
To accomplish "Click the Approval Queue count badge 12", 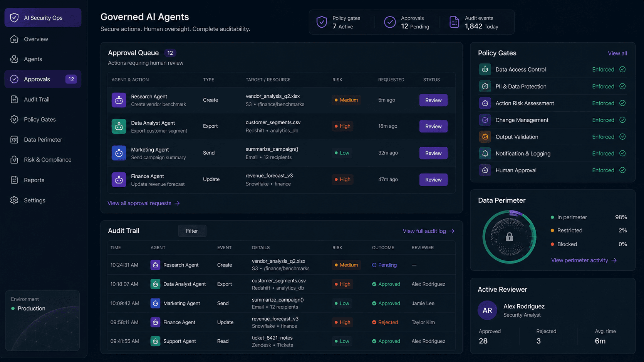I will [x=170, y=53].
